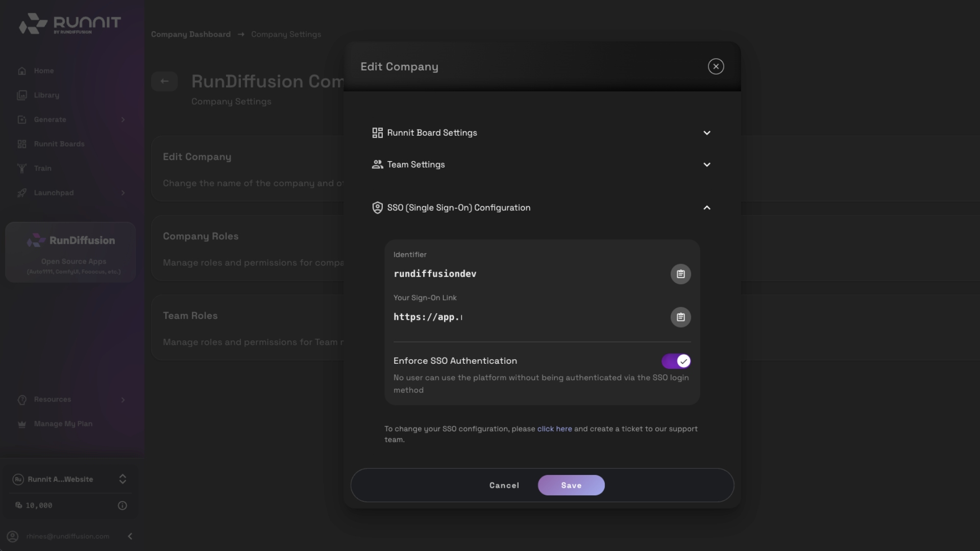Click the Runnit workspace avatar icon
The image size is (980, 551).
pyautogui.click(x=18, y=480)
